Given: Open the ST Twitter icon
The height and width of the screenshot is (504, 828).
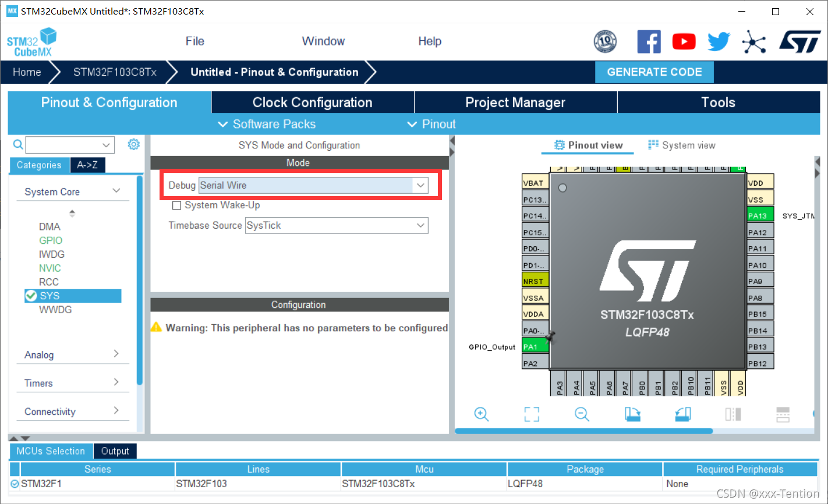Looking at the screenshot, I should point(719,41).
